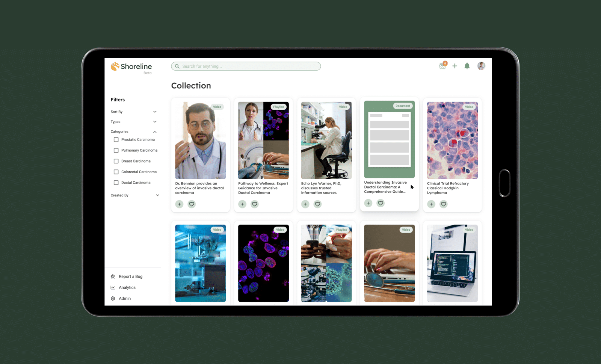
Task: Click the Document tag on green card
Action: [x=403, y=106]
